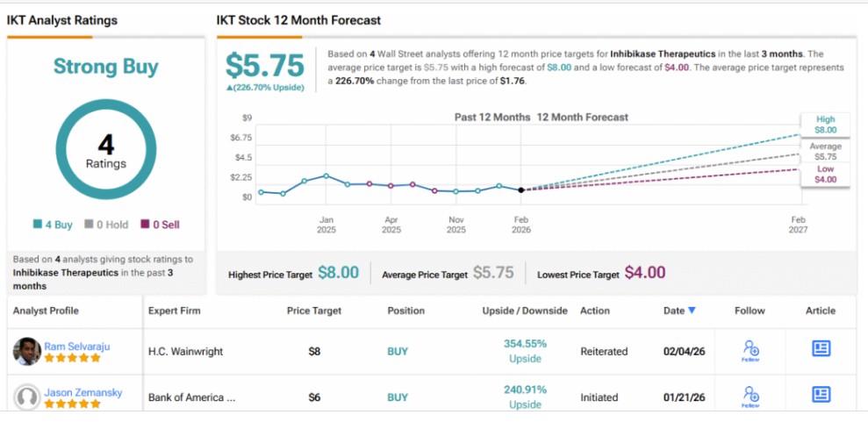Image resolution: width=868 pixels, height=422 pixels.
Task: Sort table by Date column arrow
Action: tap(692, 311)
